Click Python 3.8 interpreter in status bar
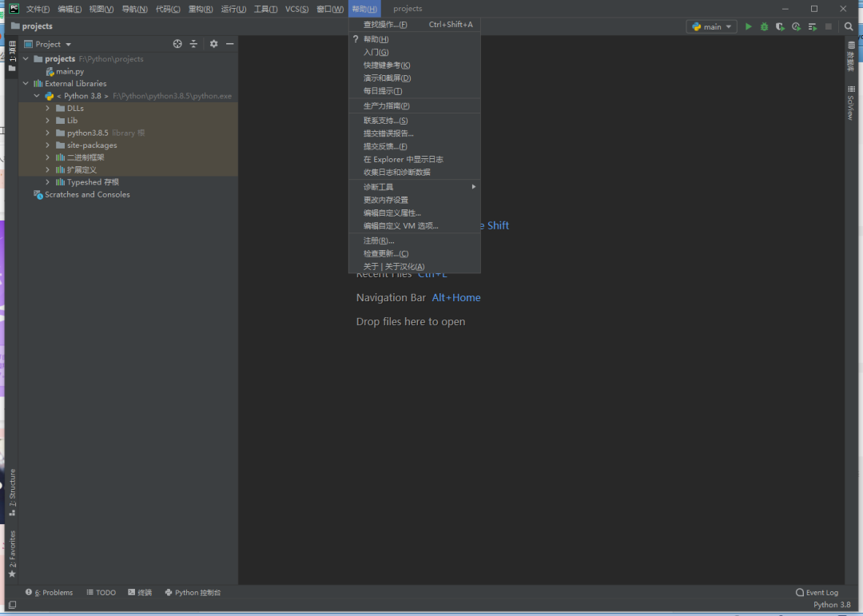863x616 pixels. pos(832,605)
